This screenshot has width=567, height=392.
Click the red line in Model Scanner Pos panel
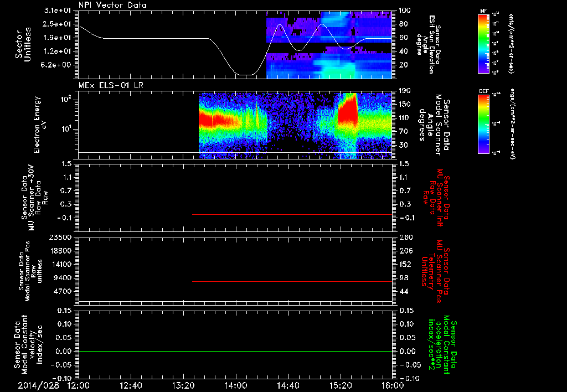click(x=292, y=281)
